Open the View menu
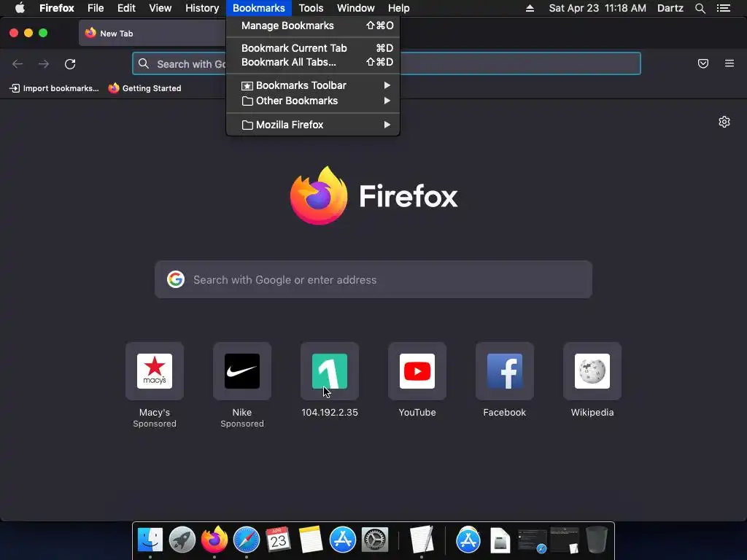Screen dimensions: 747x560 pyautogui.click(x=160, y=8)
